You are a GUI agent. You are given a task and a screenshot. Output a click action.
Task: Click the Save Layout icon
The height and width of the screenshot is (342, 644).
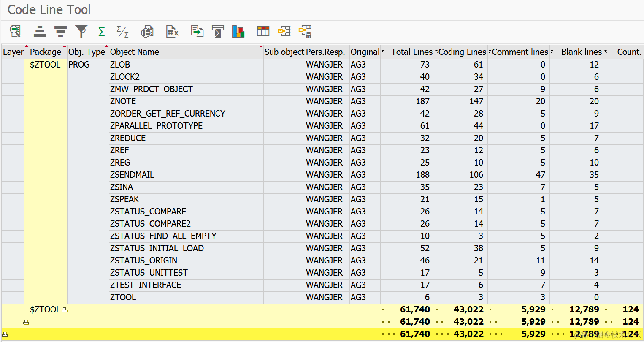[x=305, y=31]
